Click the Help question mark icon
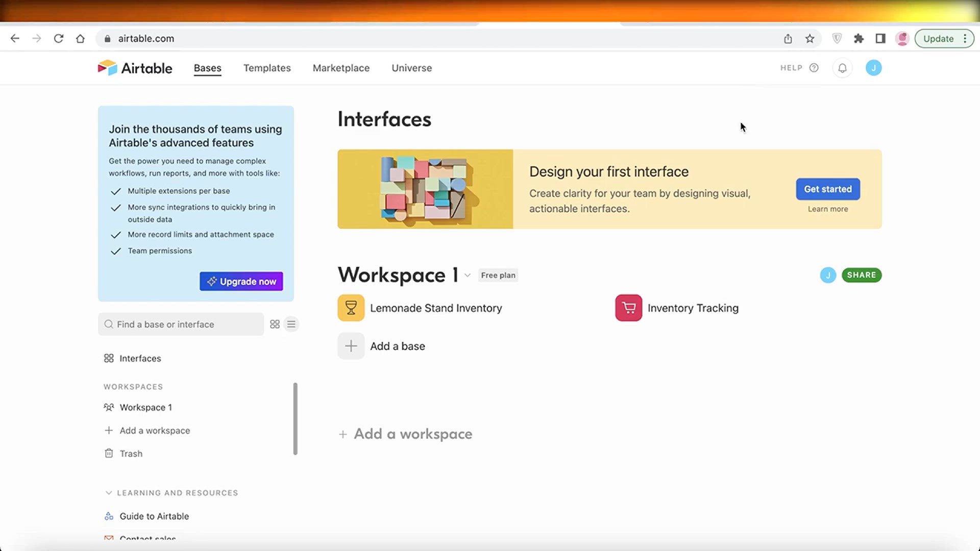 (x=814, y=68)
